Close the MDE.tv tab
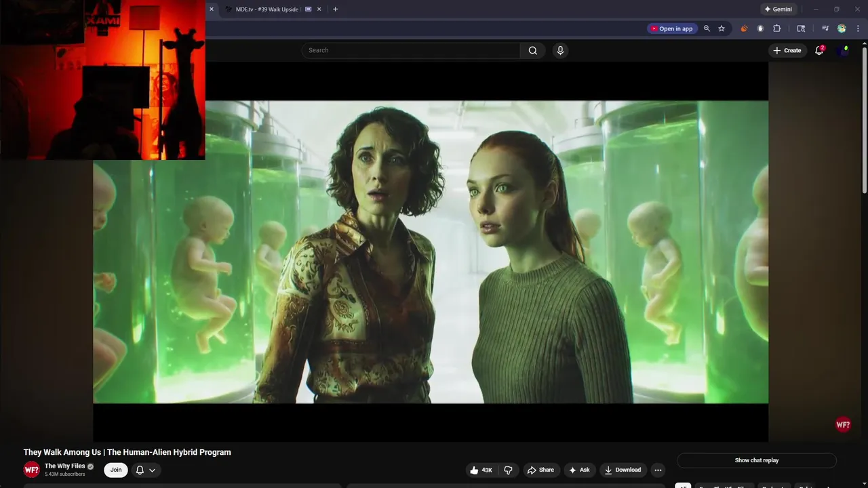 pyautogui.click(x=319, y=9)
